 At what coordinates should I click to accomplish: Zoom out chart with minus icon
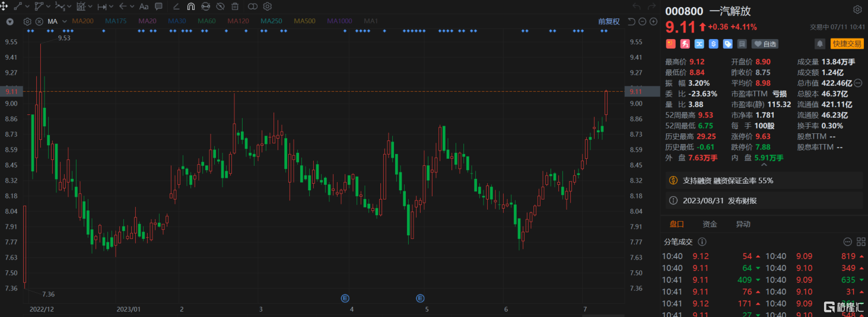click(643, 21)
